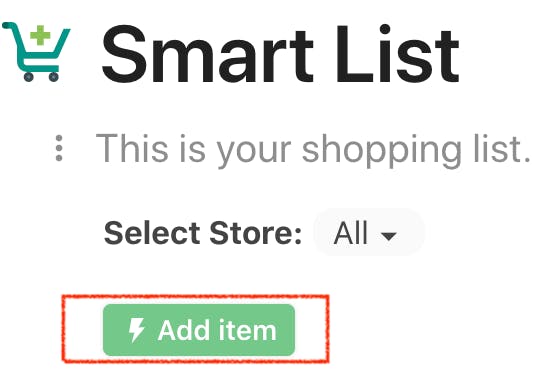Viewport: 533px width, 370px height.
Task: Click the three-dot block handle
Action: pyautogui.click(x=59, y=148)
